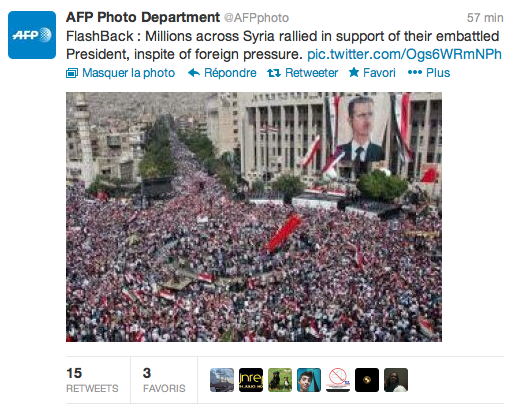
Task: Click the hide photo image icon
Action: (72, 73)
